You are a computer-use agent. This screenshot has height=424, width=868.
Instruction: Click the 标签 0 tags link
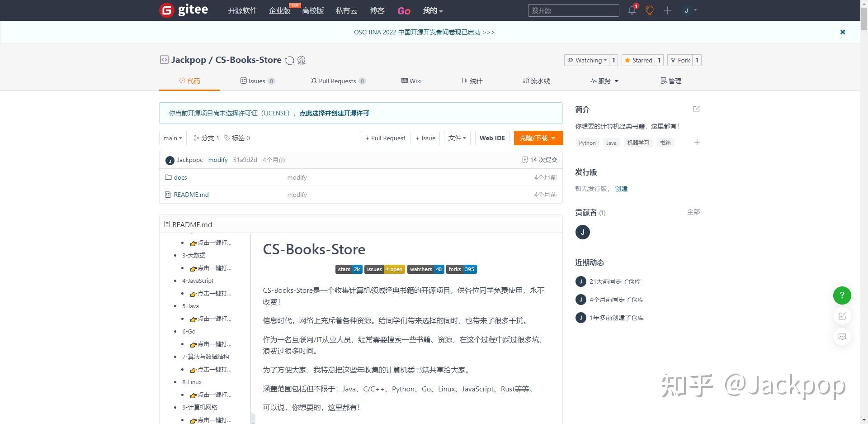(237, 138)
